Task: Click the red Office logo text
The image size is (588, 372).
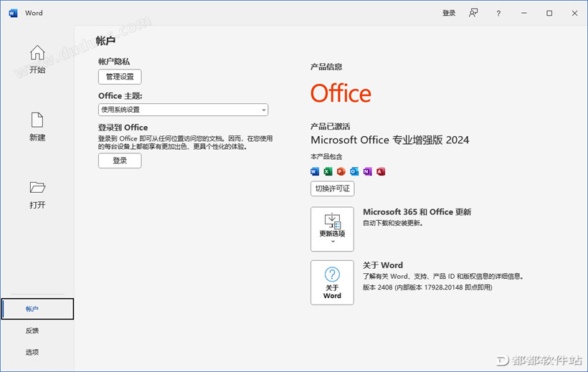Action: tap(341, 93)
